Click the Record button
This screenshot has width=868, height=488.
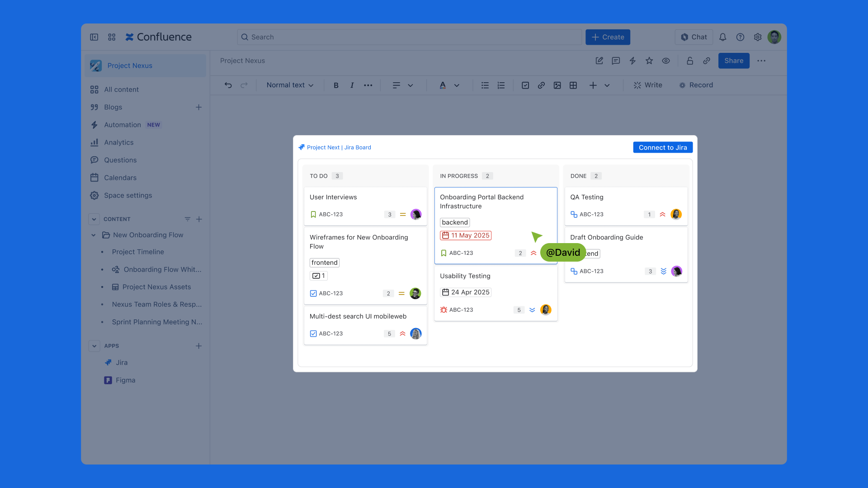696,85
